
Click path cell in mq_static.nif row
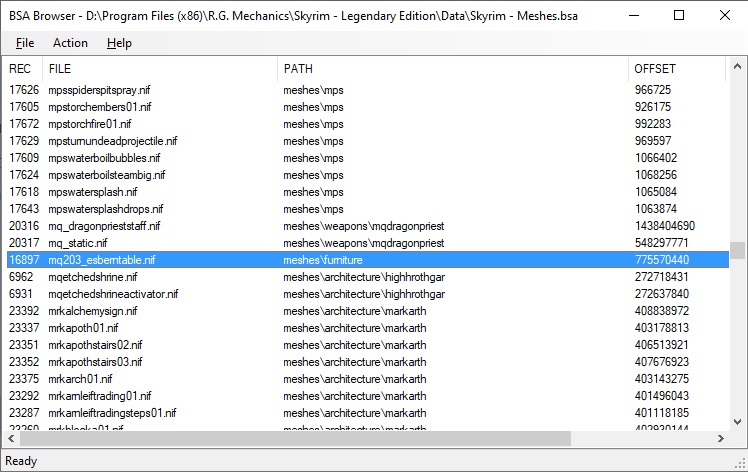click(x=364, y=243)
